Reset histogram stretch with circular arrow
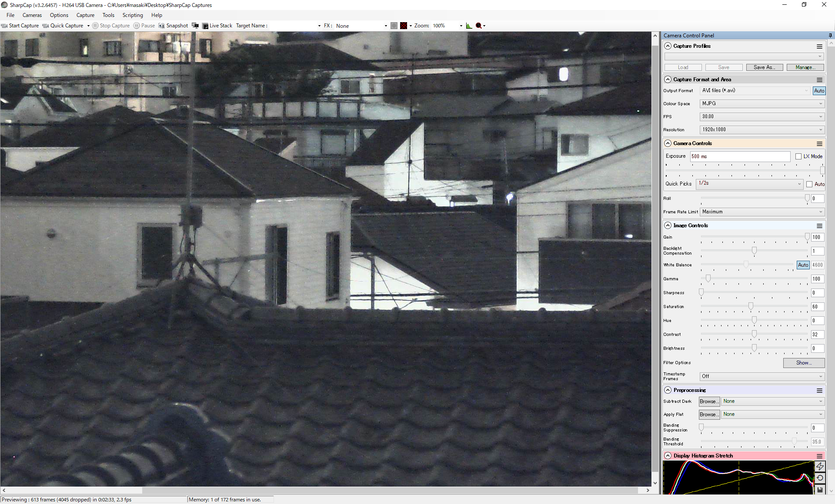 pos(820,478)
